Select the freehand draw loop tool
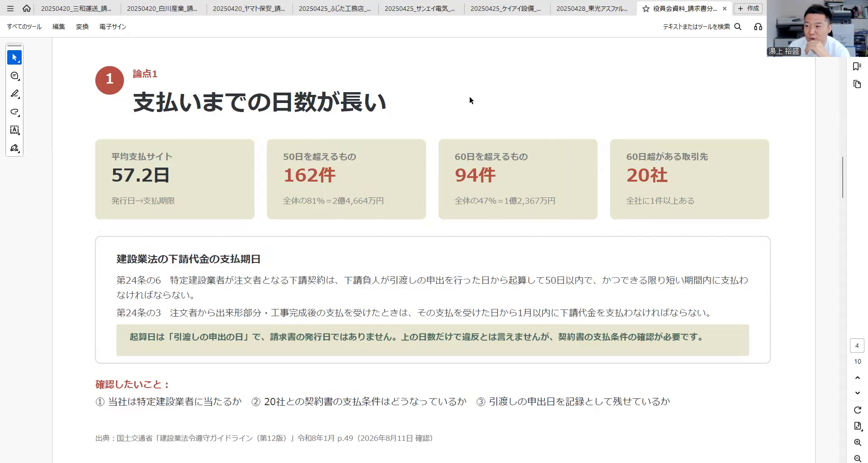The height and width of the screenshot is (463, 868). point(14,112)
